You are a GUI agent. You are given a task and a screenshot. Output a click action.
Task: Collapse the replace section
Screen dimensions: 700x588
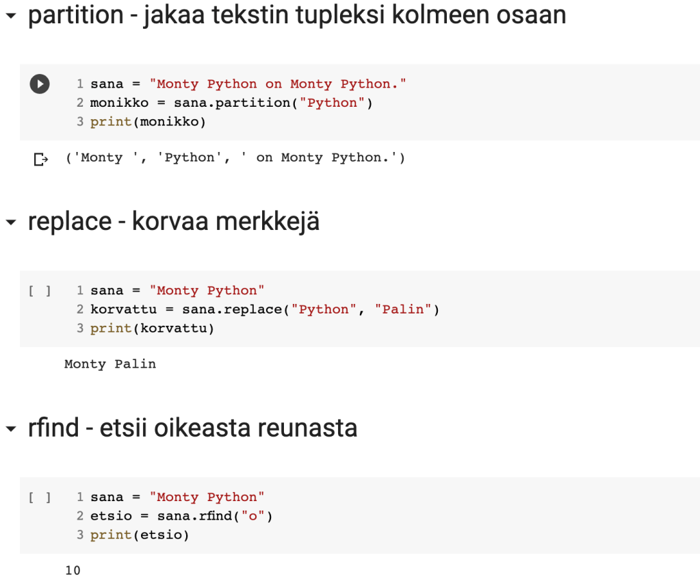[x=10, y=222]
